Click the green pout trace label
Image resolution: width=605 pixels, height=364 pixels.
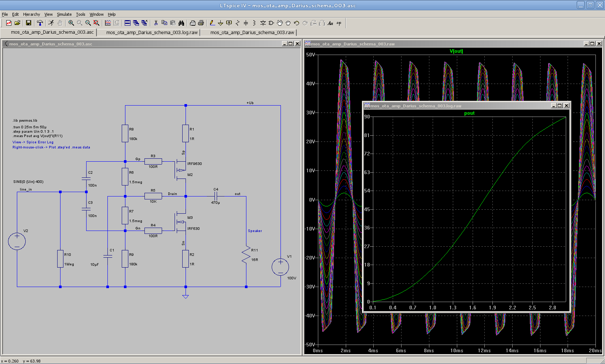pos(469,113)
